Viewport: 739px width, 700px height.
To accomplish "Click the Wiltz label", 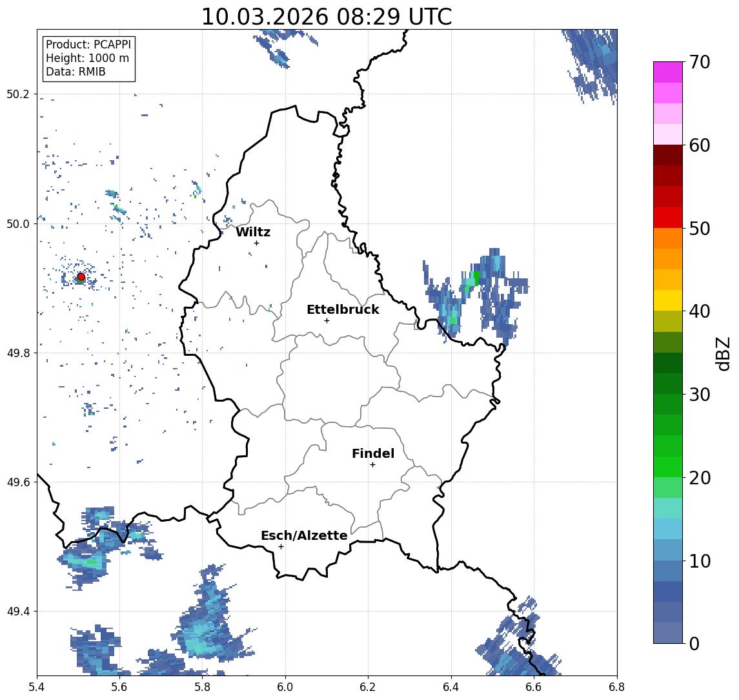I will (253, 232).
